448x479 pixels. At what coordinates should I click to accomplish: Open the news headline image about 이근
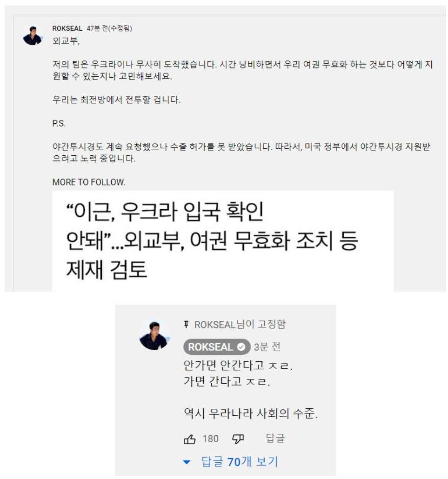click(223, 241)
